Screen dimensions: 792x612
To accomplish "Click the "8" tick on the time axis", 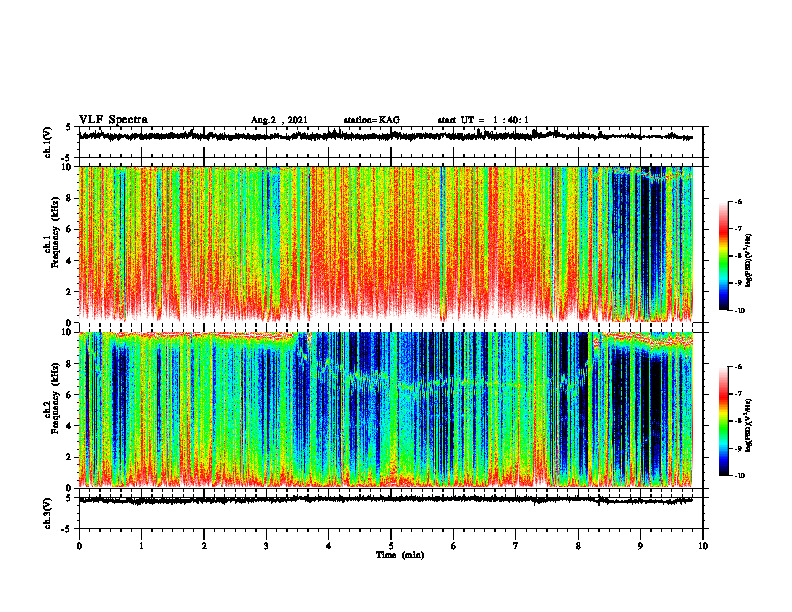I will [x=578, y=546].
